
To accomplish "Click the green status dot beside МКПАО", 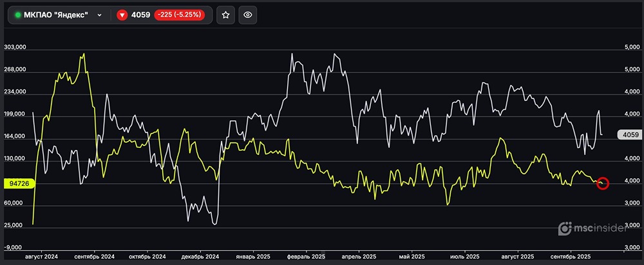I will 17,15.
